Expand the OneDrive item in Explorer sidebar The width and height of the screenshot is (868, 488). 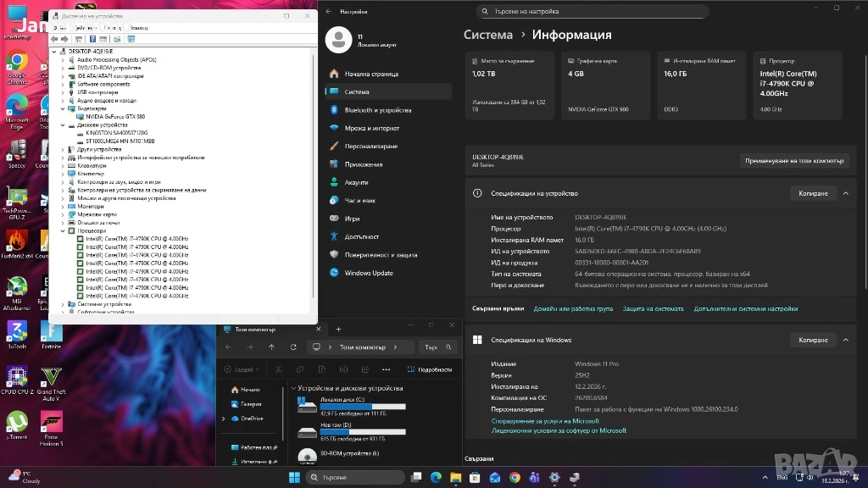click(x=224, y=419)
